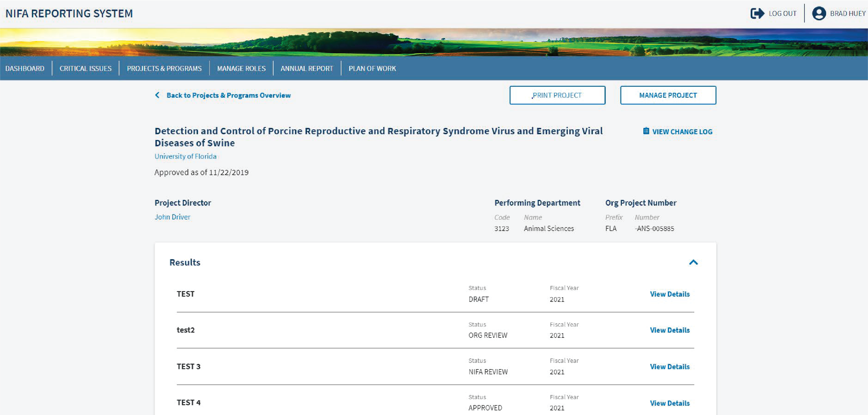Open Projects & Programs menu
The image size is (868, 415).
[164, 68]
